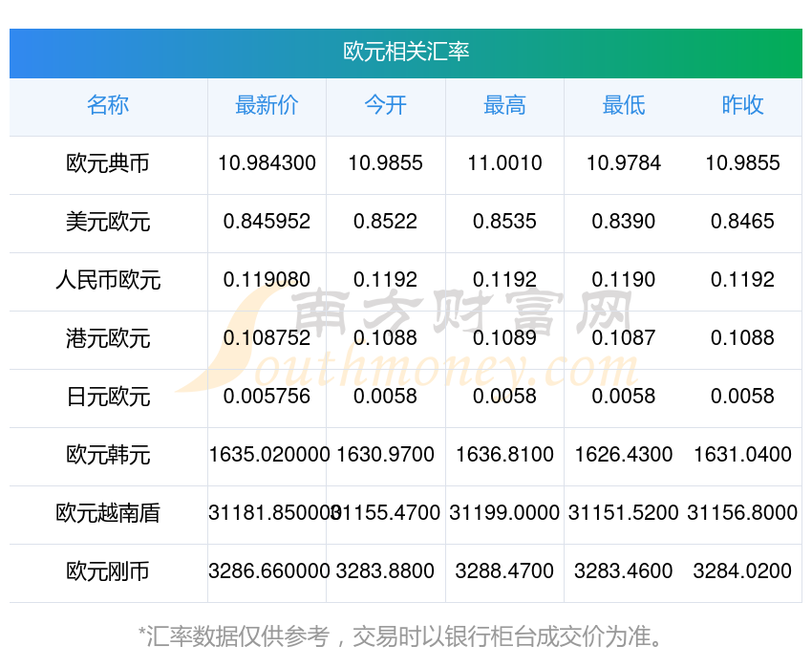Click the 汇率数据仅供参考 disclaimer footnote

(400, 636)
